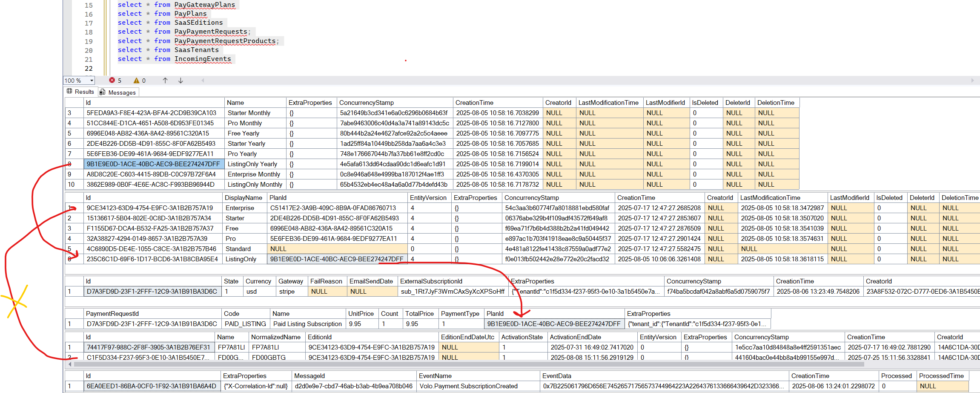Select the Starter Monthly name cell

[x=255, y=113]
